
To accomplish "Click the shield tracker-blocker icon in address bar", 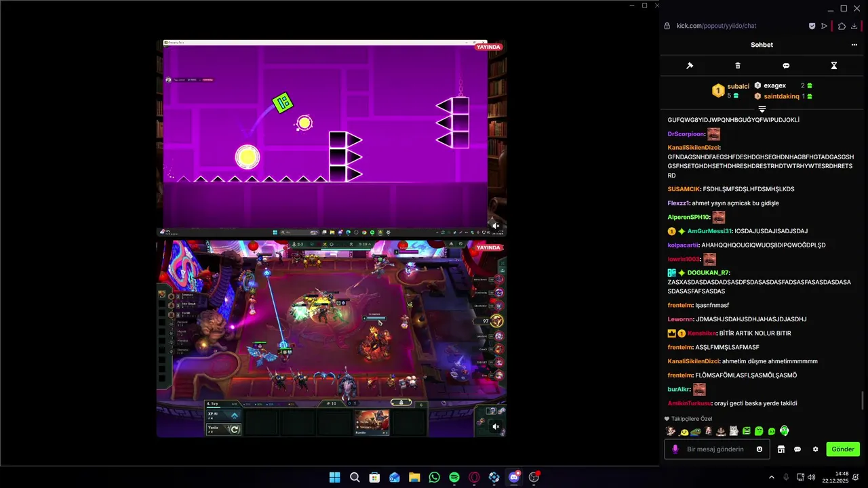I will (x=812, y=26).
